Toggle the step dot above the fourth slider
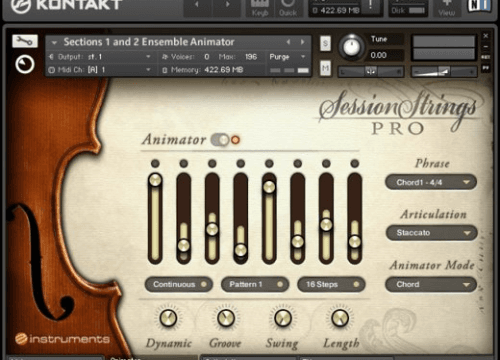This screenshot has height=360, width=500. [241, 163]
